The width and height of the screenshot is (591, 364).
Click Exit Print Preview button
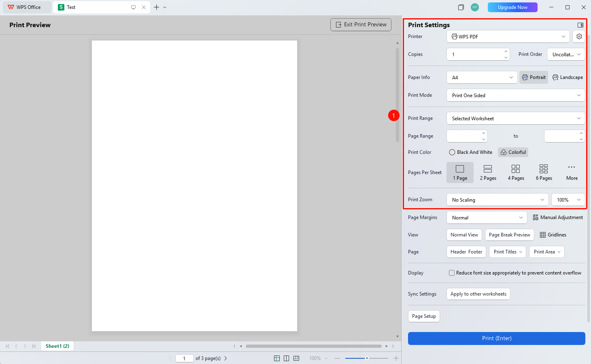tap(361, 25)
